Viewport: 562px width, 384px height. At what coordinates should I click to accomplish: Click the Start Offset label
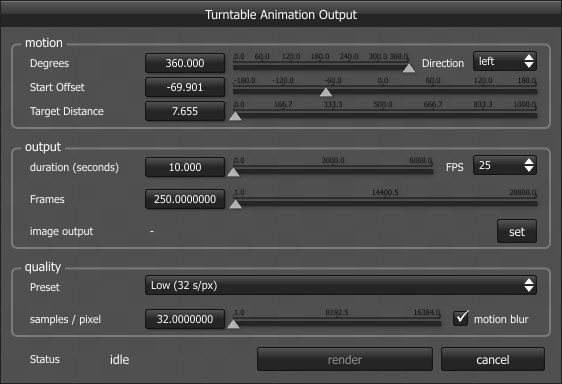click(x=57, y=87)
